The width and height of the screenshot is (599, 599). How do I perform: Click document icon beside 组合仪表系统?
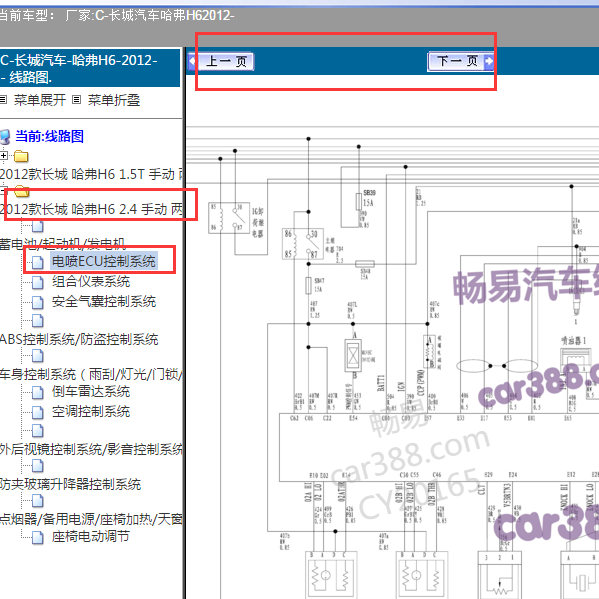pos(38,282)
